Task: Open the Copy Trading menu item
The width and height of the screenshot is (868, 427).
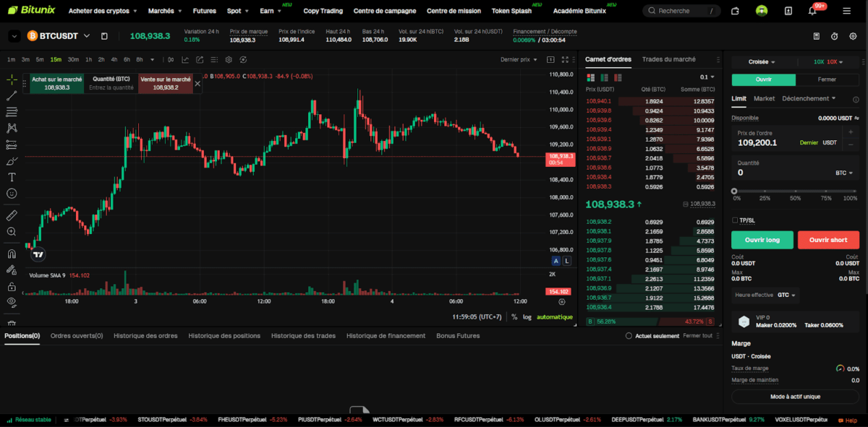Action: pyautogui.click(x=323, y=11)
